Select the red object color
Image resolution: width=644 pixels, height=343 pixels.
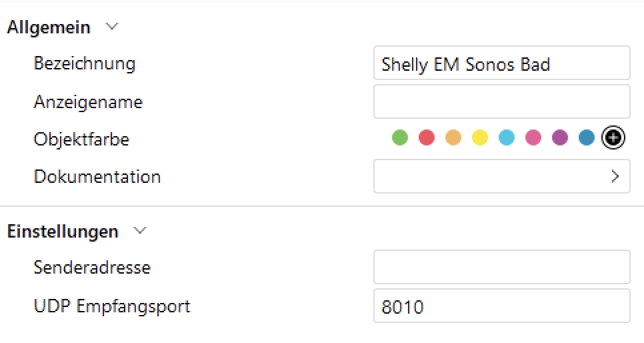[427, 138]
